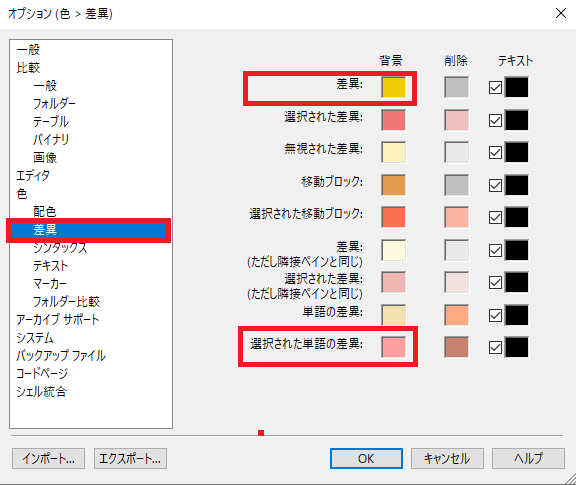Image resolution: width=576 pixels, height=485 pixels.
Task: Click the 移動ブロック background orange swatch
Action: click(393, 185)
